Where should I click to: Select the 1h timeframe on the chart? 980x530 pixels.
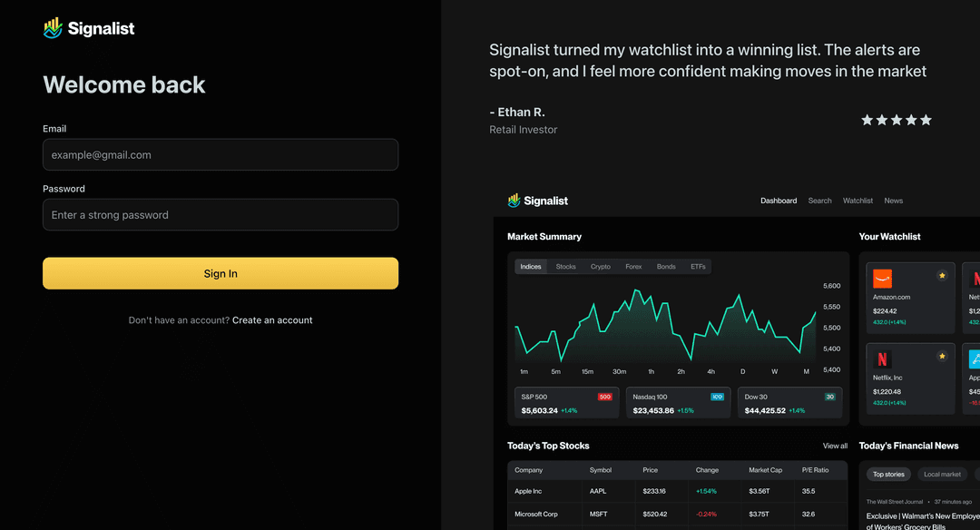pyautogui.click(x=650, y=371)
